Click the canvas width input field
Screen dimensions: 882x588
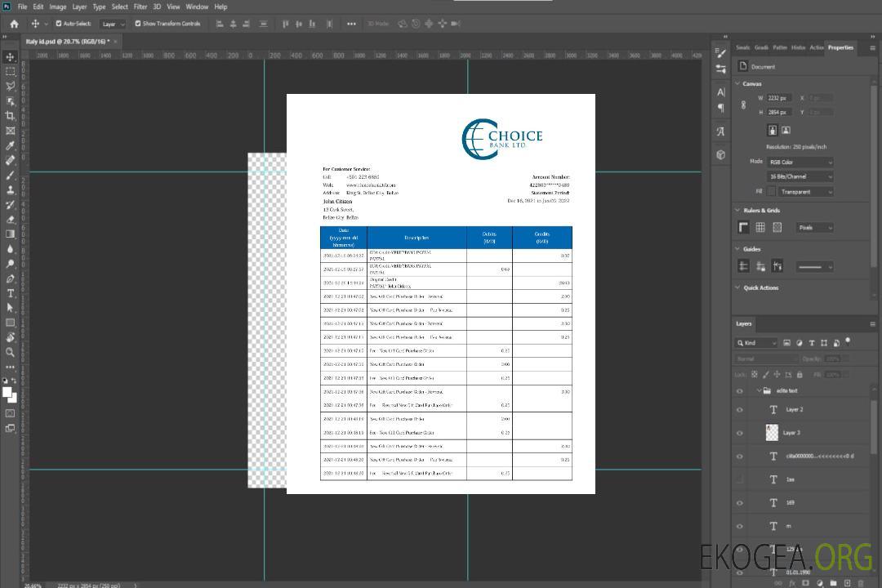point(779,98)
